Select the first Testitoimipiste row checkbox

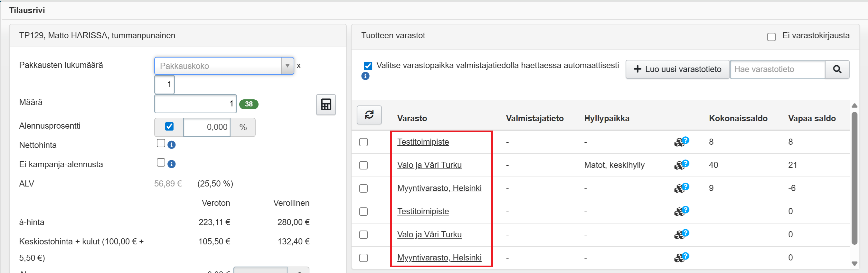(x=363, y=142)
